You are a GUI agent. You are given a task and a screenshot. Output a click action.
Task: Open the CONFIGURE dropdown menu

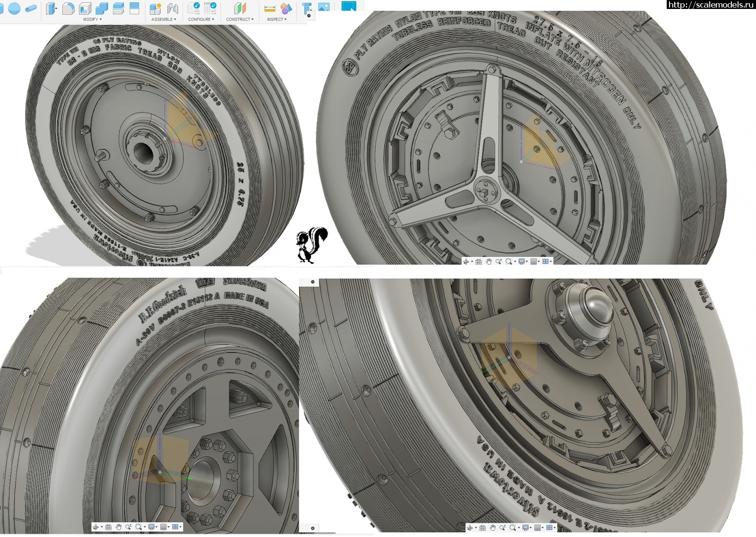click(x=201, y=19)
